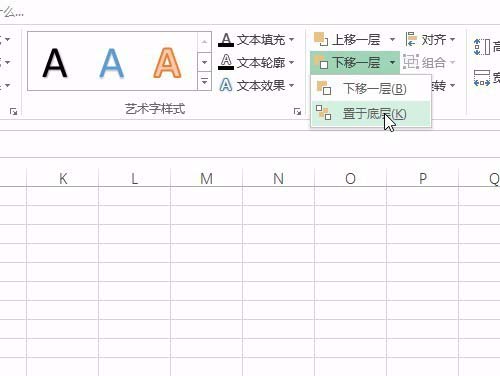Select column O header
The width and height of the screenshot is (500, 376).
click(351, 179)
